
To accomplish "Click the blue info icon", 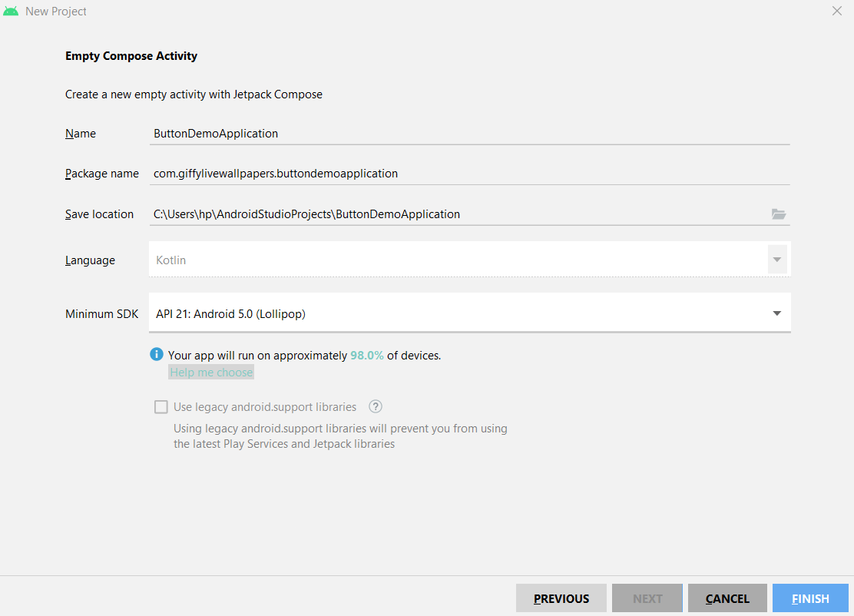I will tap(157, 355).
